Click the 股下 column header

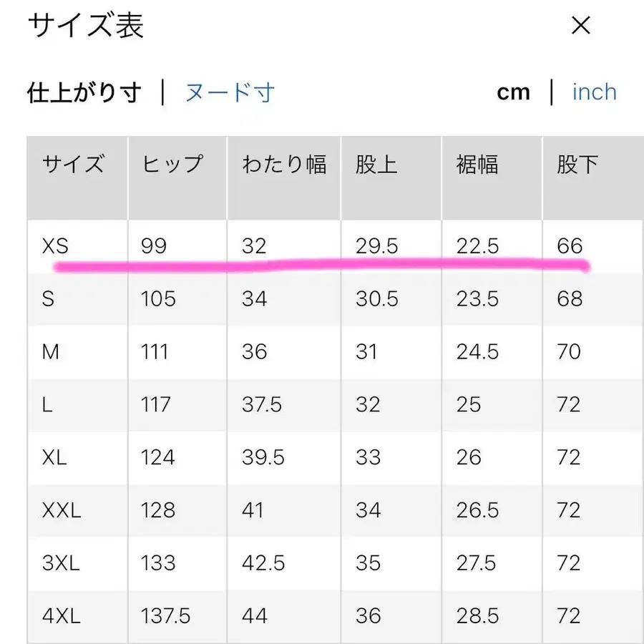click(x=577, y=165)
